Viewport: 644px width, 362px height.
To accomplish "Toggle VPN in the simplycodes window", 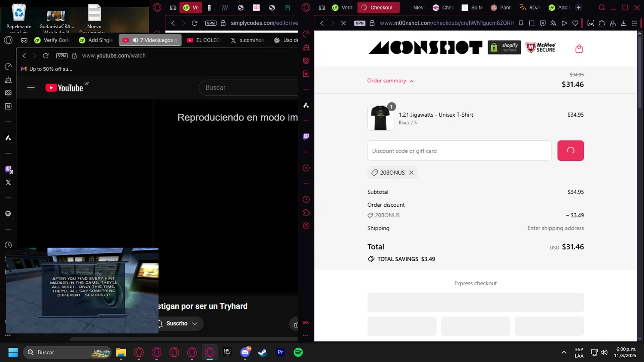I will 211,23.
